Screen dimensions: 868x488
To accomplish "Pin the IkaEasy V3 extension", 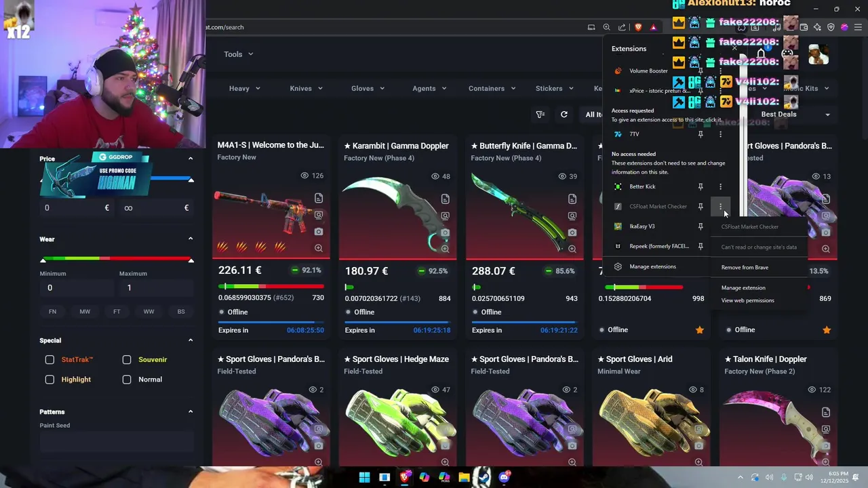I will click(701, 226).
